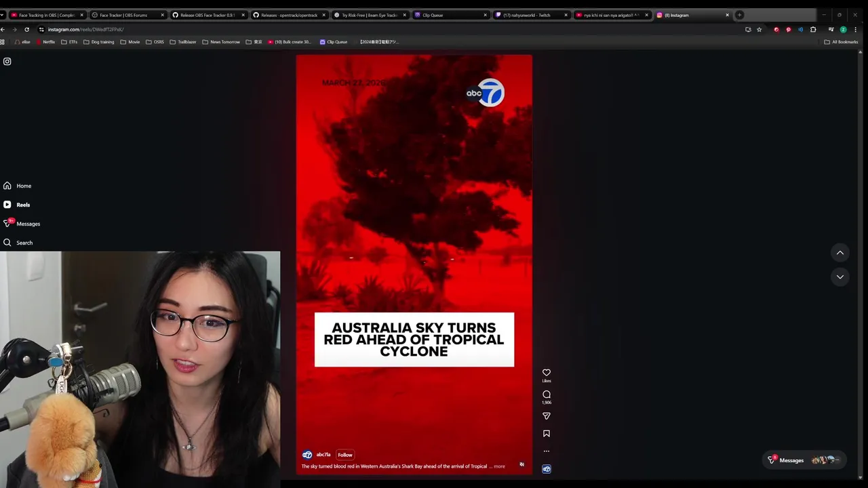Open the red circular extension icon

pos(776,29)
